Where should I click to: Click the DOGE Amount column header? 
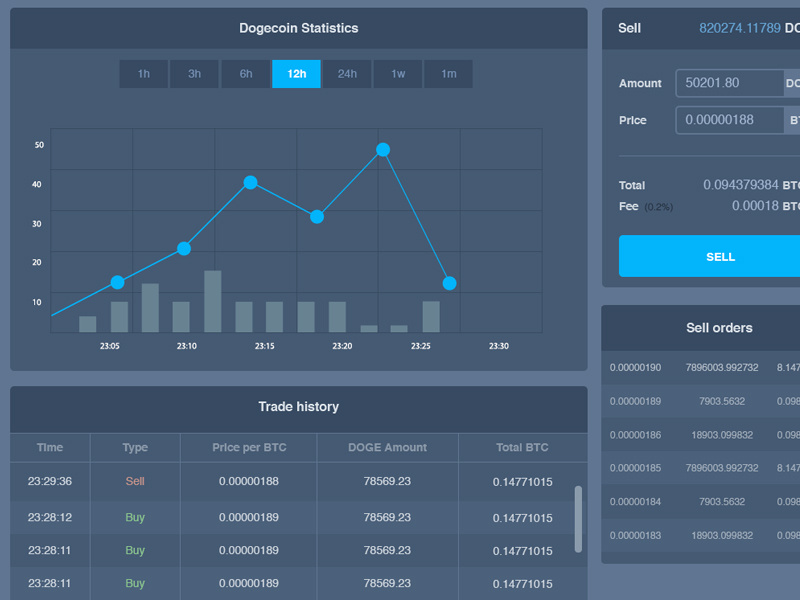pos(387,447)
